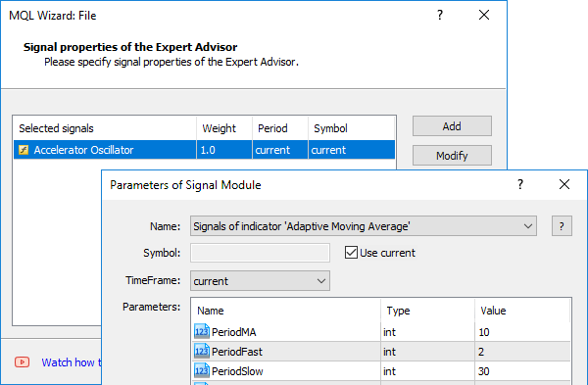Select the PeriodSlow parameter name
Image resolution: width=588 pixels, height=385 pixels.
(237, 371)
